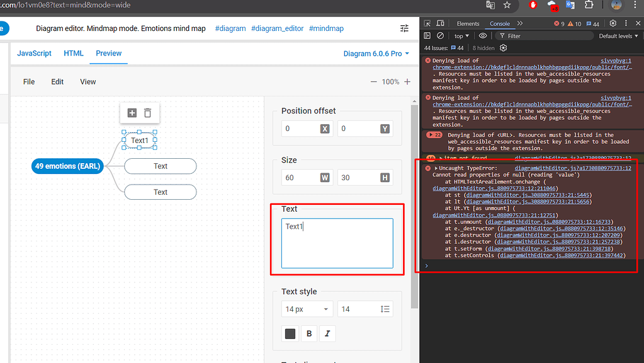Open the inspect element picker in DevTools
The image size is (644, 363).
coord(428,23)
